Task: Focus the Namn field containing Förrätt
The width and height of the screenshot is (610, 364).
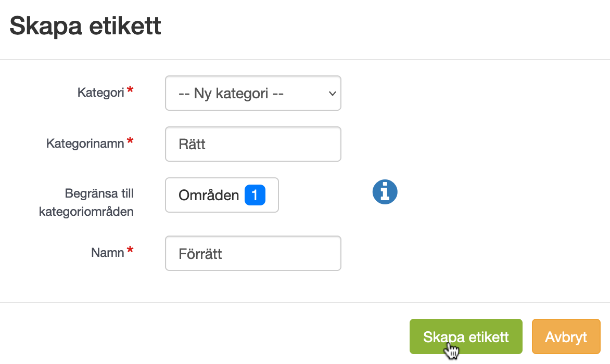Action: pos(253,253)
